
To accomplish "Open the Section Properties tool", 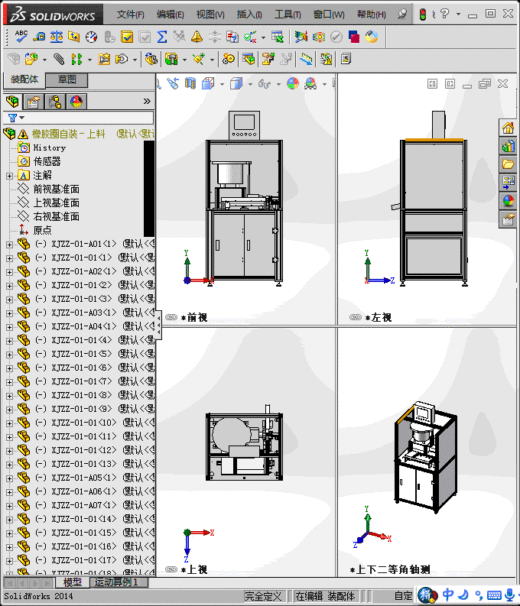I will pyautogui.click(x=74, y=37).
